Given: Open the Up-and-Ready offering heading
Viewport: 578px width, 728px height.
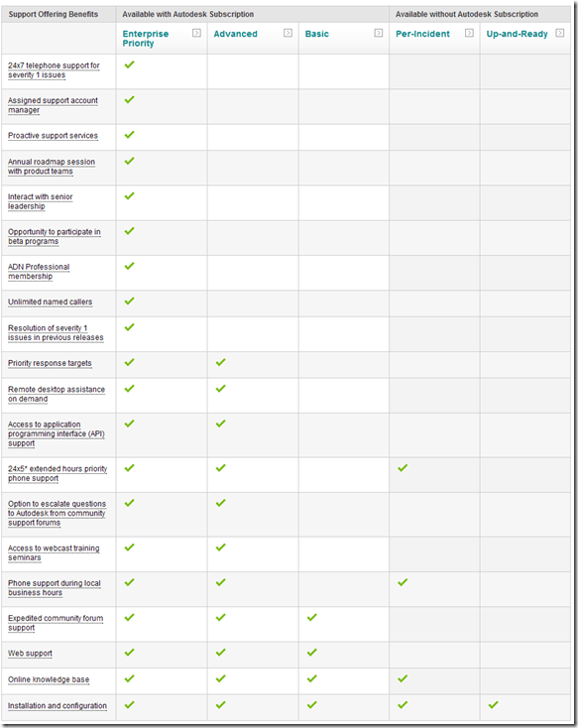Looking at the screenshot, I should click(x=517, y=34).
